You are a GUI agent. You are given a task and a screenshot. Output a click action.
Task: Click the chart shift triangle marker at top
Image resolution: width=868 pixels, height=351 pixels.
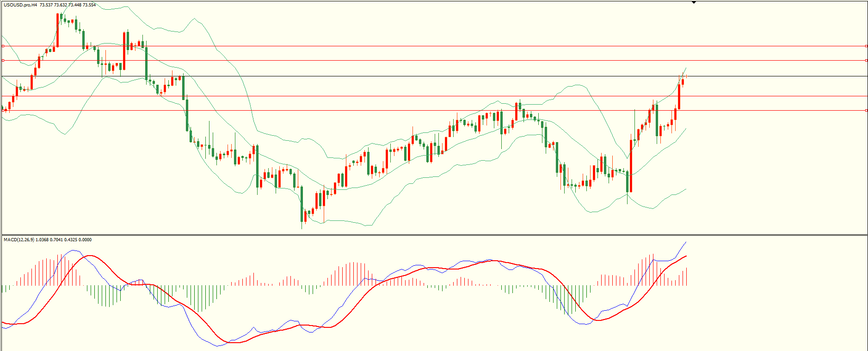tap(694, 2)
